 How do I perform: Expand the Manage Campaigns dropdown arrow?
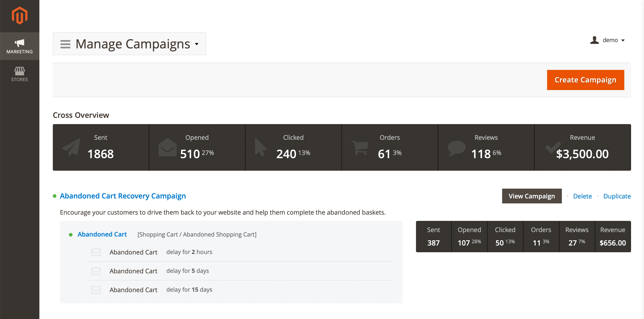click(x=197, y=44)
